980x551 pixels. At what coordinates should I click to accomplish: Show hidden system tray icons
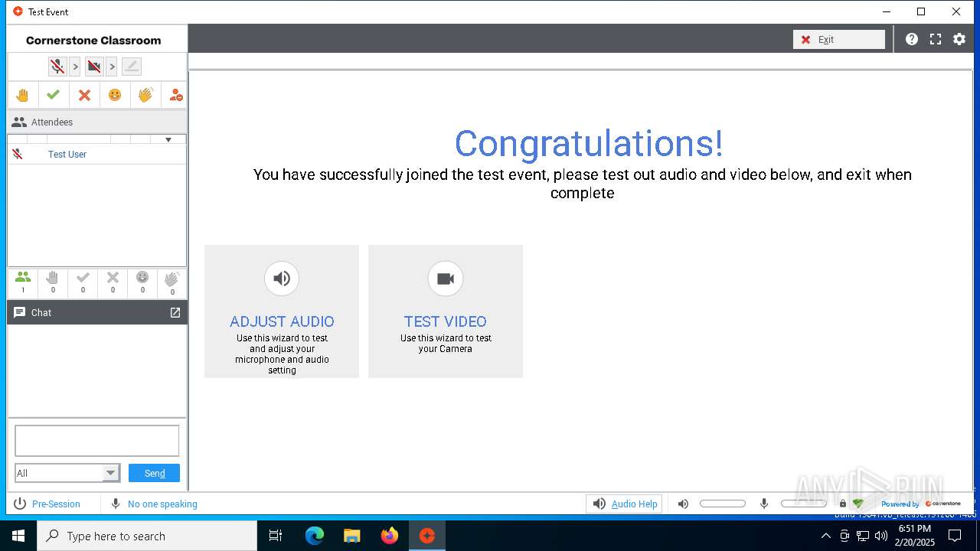click(x=825, y=536)
